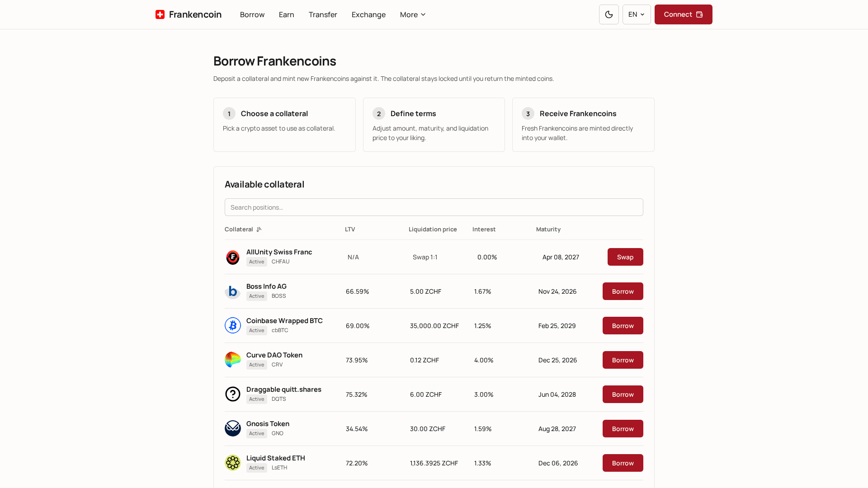Click the 35,000.00 ZCHF liquidation price
Image resolution: width=868 pixels, height=488 pixels.
[434, 326]
